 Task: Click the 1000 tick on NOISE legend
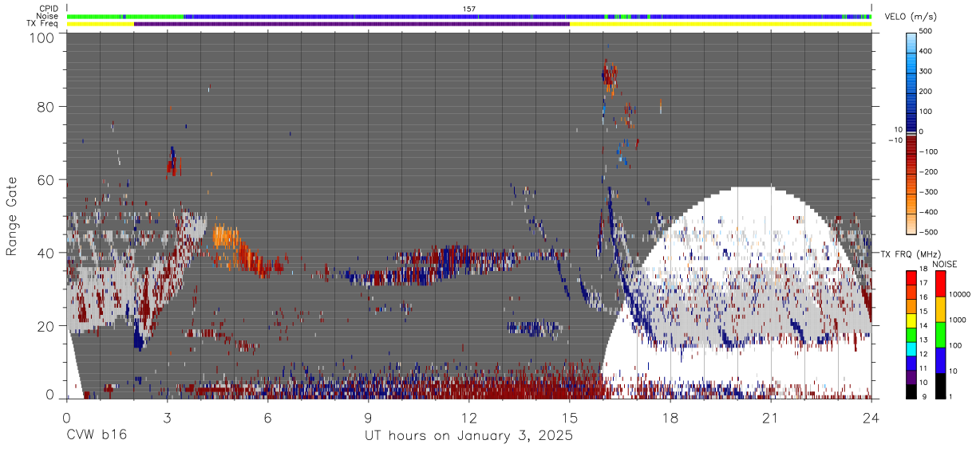pos(958,320)
